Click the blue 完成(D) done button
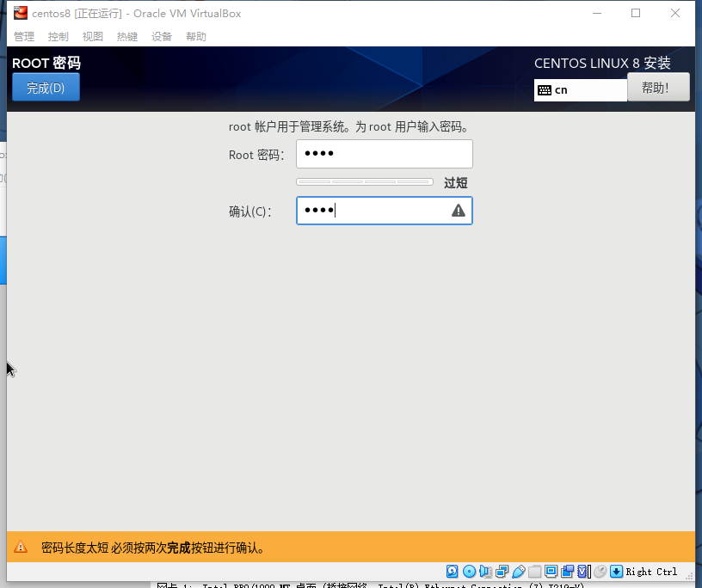This screenshot has width=702, height=588. [x=46, y=88]
